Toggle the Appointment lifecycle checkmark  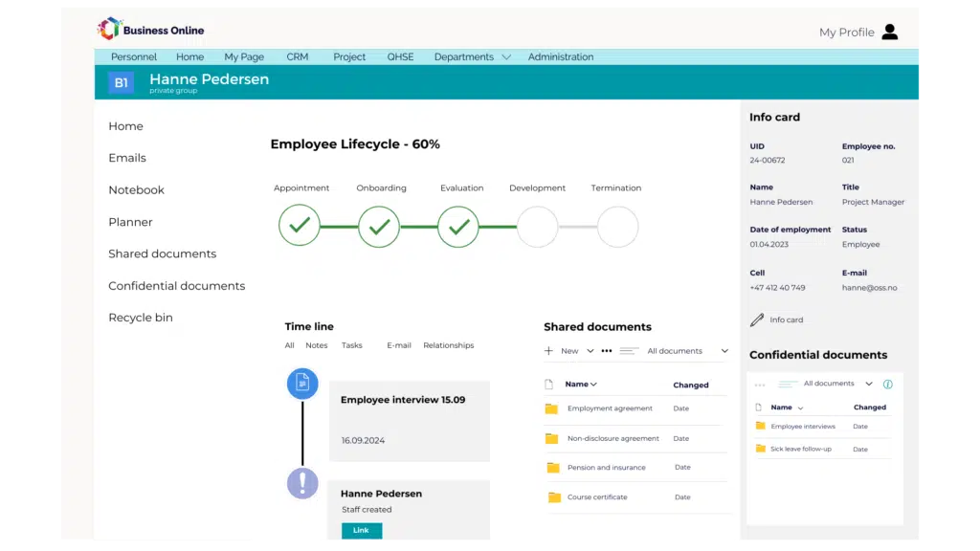[300, 227]
